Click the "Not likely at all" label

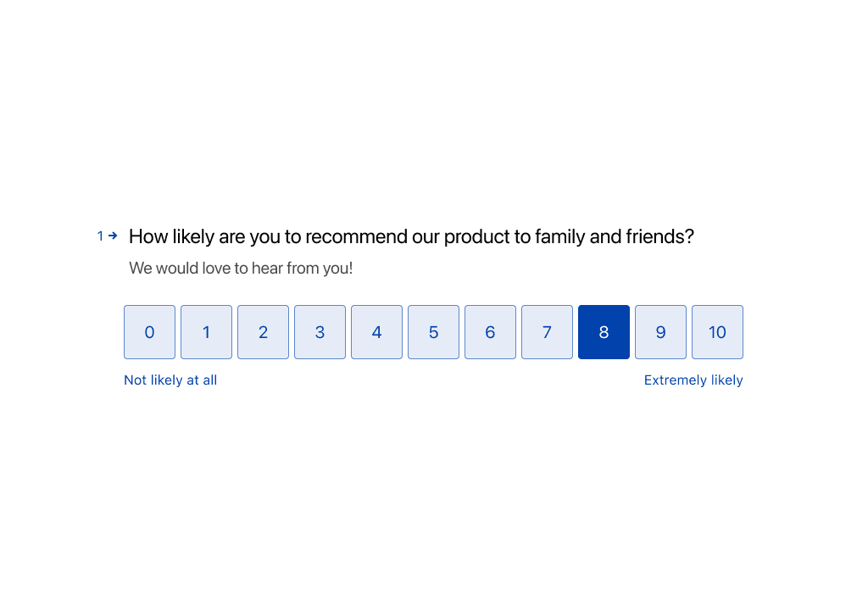pos(170,380)
